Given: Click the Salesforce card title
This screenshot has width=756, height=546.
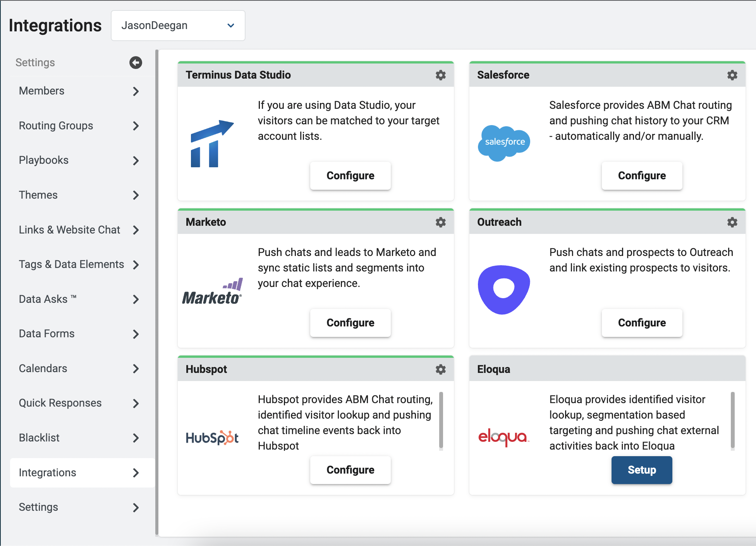Looking at the screenshot, I should (x=503, y=75).
